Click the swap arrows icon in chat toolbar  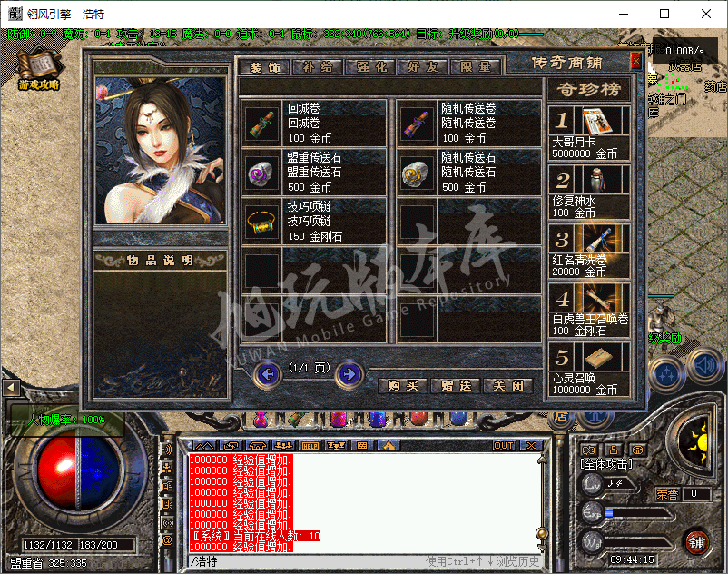click(231, 446)
